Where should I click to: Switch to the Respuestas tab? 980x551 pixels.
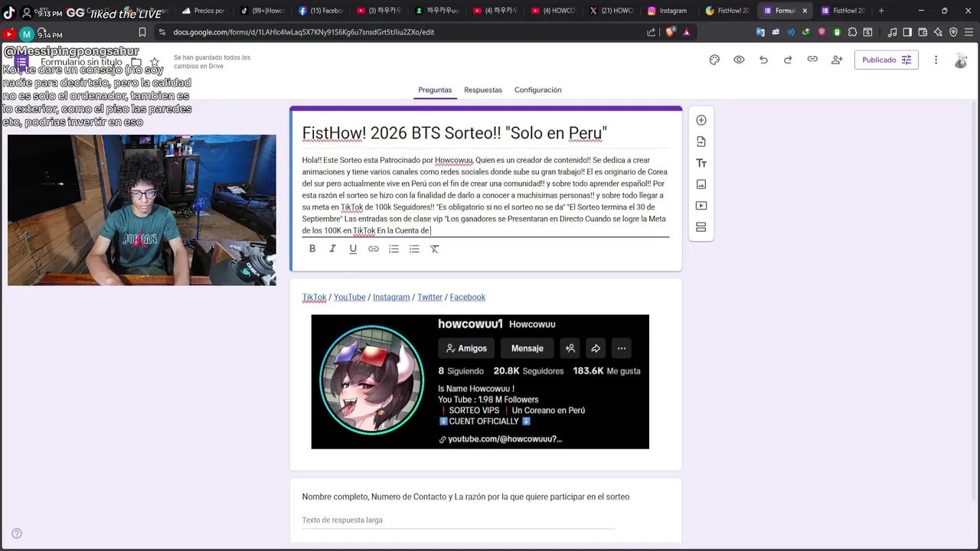(483, 90)
